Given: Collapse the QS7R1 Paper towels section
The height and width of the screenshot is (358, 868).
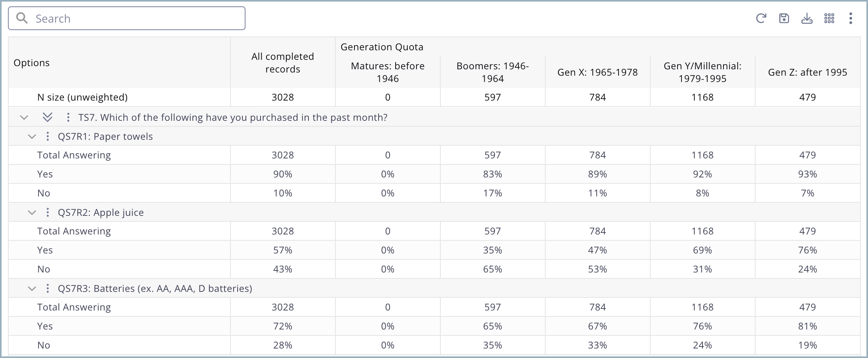Looking at the screenshot, I should click(32, 136).
